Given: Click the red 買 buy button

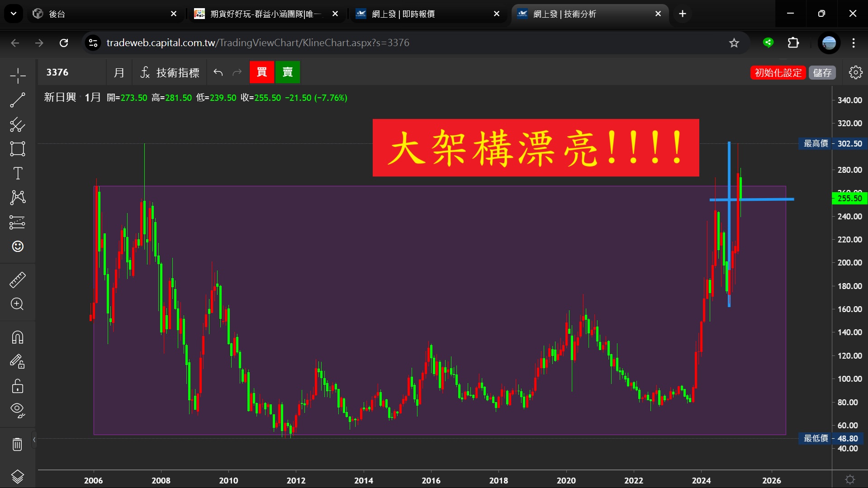Looking at the screenshot, I should pos(261,72).
